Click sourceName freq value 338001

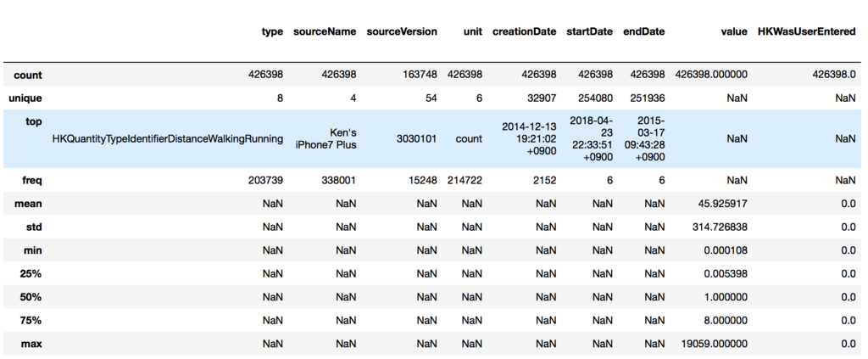pyautogui.click(x=339, y=180)
